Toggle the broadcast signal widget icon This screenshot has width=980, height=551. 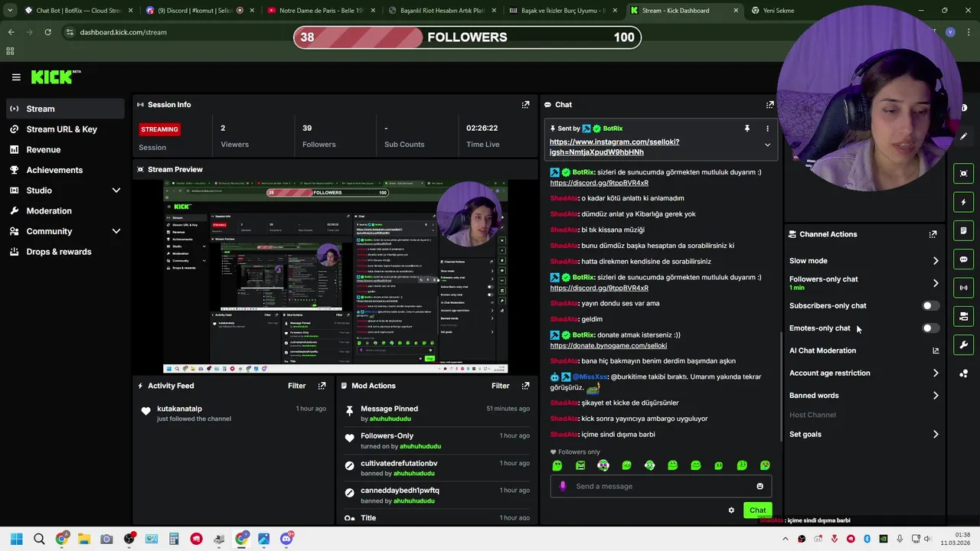tap(964, 288)
